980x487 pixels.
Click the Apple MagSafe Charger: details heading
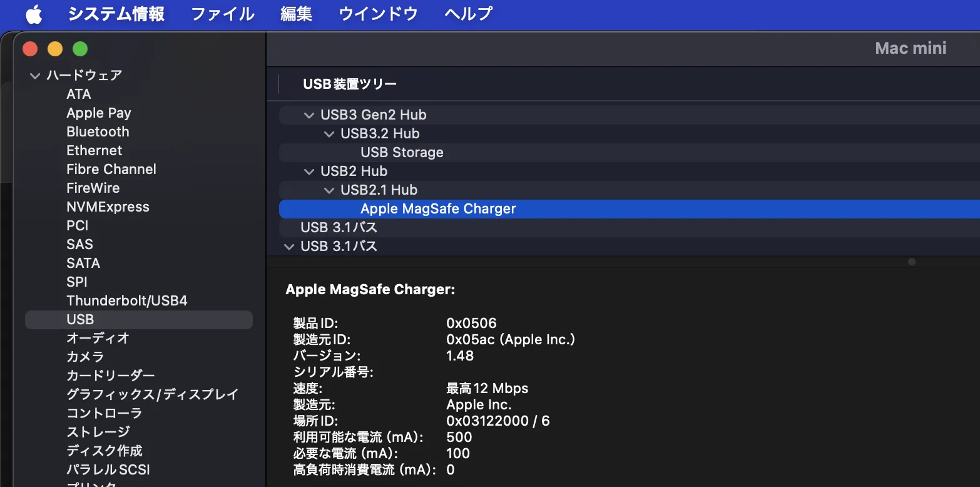[370, 290]
